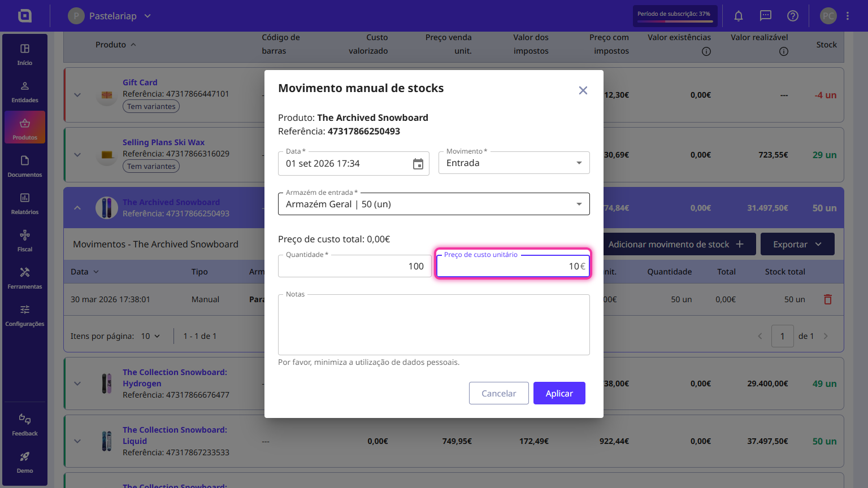This screenshot has height=488, width=868.
Task: Open the Início sidebar section
Action: [25, 55]
